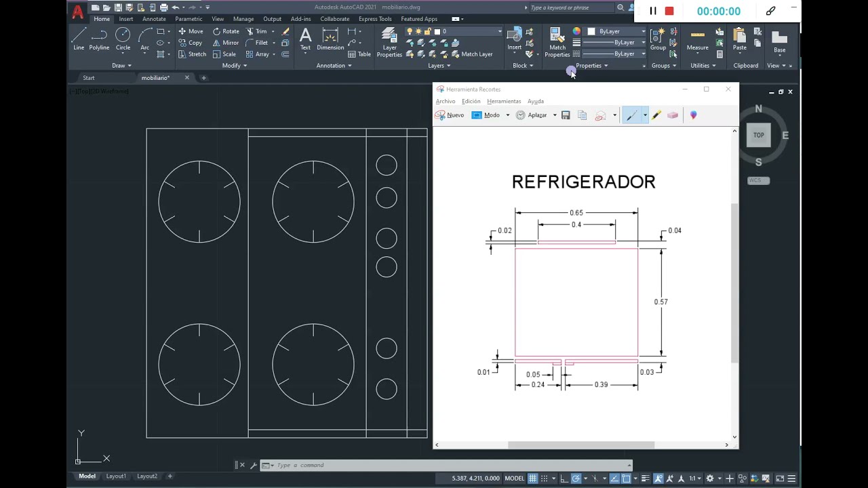The height and width of the screenshot is (488, 868).
Task: Select eraser tool in Herramienta Recortes
Action: [673, 115]
